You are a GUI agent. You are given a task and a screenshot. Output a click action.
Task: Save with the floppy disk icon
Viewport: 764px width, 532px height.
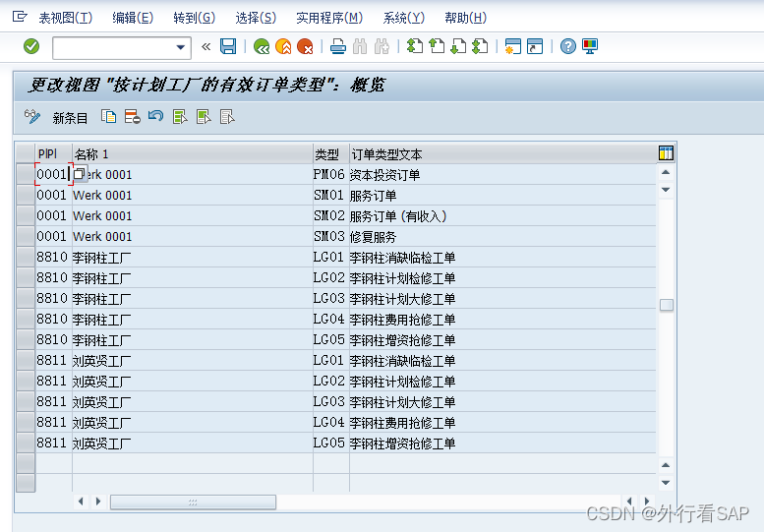coord(228,47)
